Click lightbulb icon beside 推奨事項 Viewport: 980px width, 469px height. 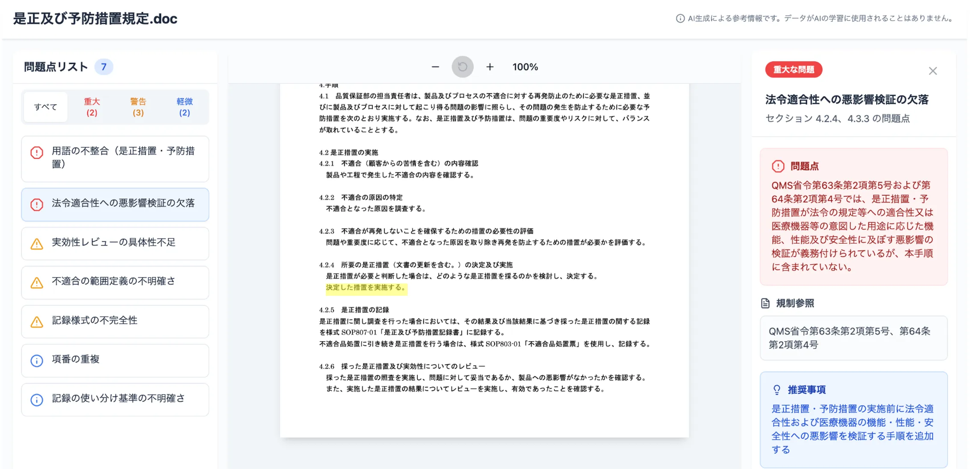tap(777, 390)
